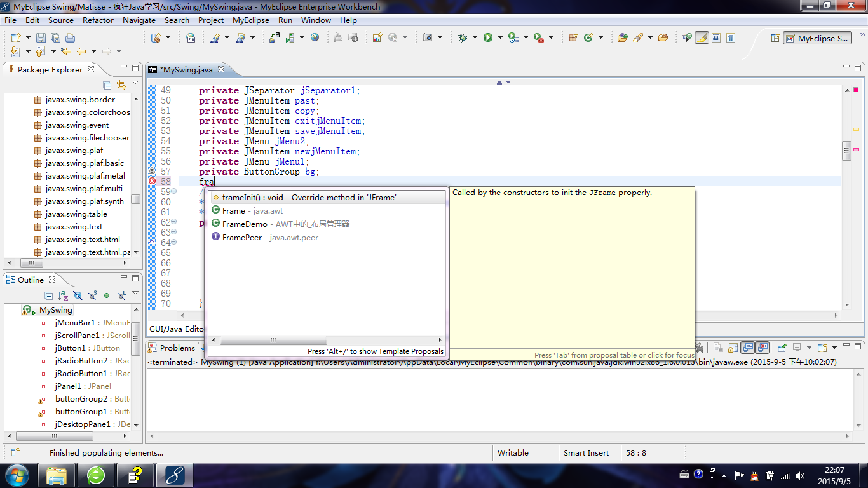Viewport: 868px width, 488px height.
Task: Open the Debug dropdown arrow
Action: 475,37
